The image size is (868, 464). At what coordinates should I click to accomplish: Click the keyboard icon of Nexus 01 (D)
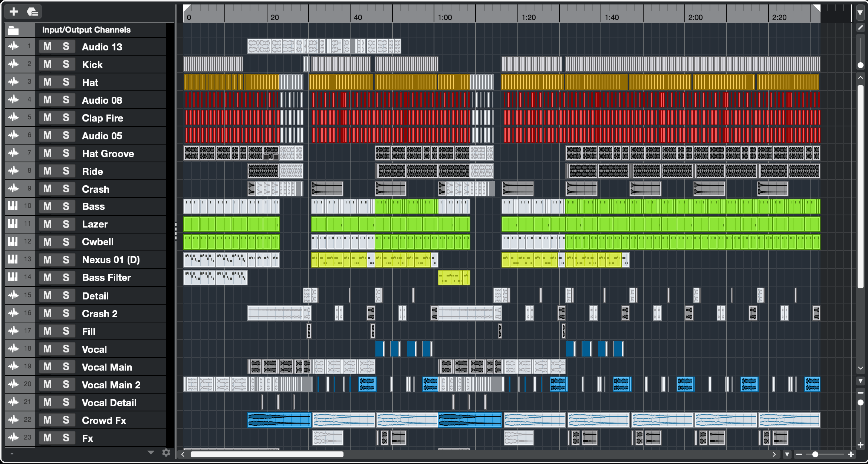tap(13, 259)
